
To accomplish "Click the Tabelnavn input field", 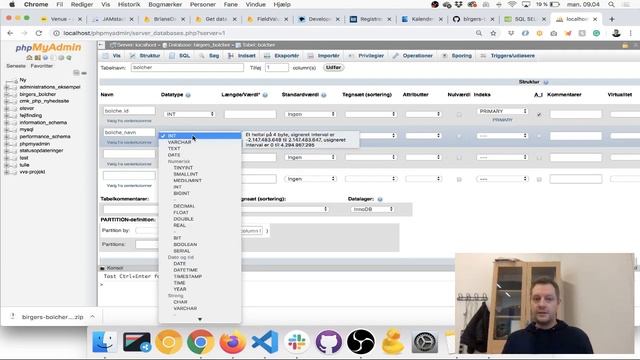I will pos(187,68).
